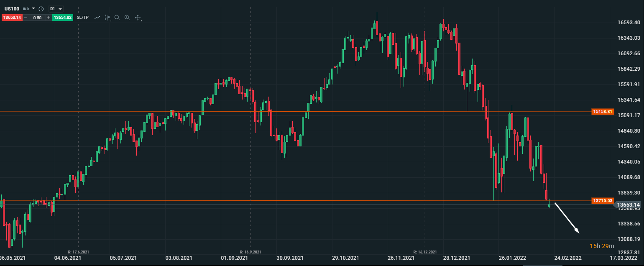Toggle the SL/TP option

tap(83, 18)
